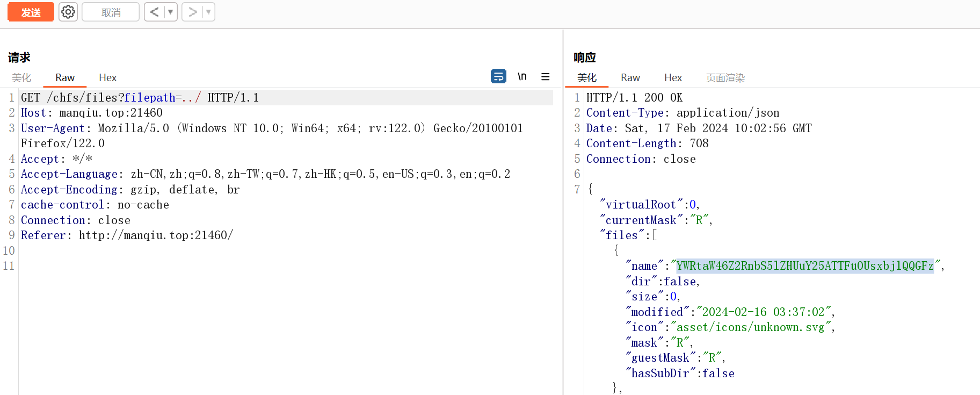This screenshot has width=980, height=395.
Task: Click the asset/icons/unknown.svg icon value
Action: point(750,327)
